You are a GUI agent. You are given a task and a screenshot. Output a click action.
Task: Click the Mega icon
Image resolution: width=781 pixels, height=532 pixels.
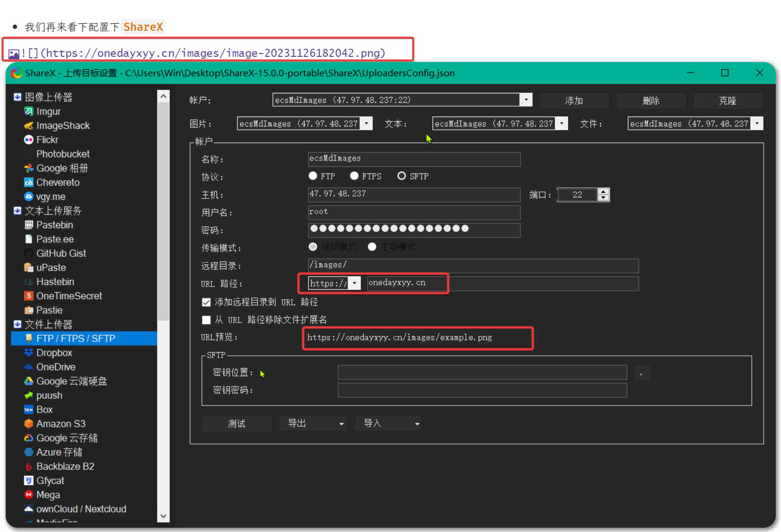[29, 495]
